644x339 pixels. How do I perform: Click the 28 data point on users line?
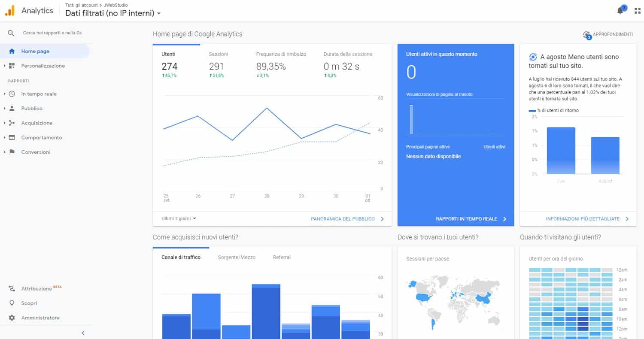tap(267, 108)
